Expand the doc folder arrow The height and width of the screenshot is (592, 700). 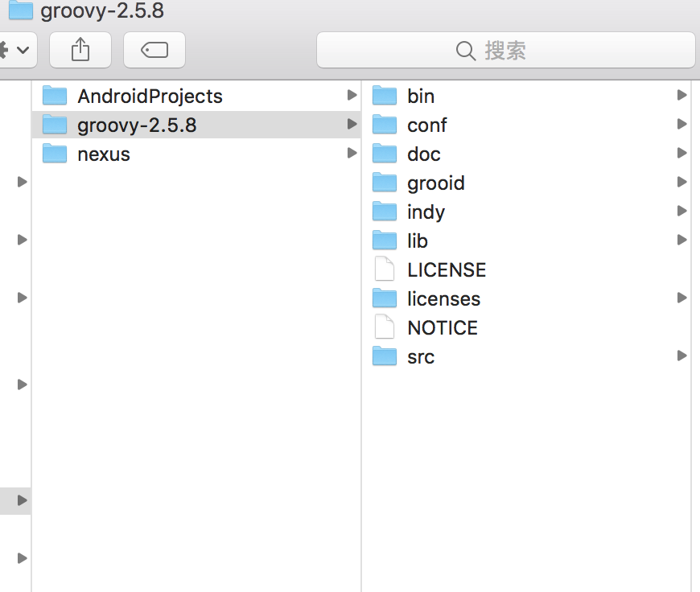point(681,153)
